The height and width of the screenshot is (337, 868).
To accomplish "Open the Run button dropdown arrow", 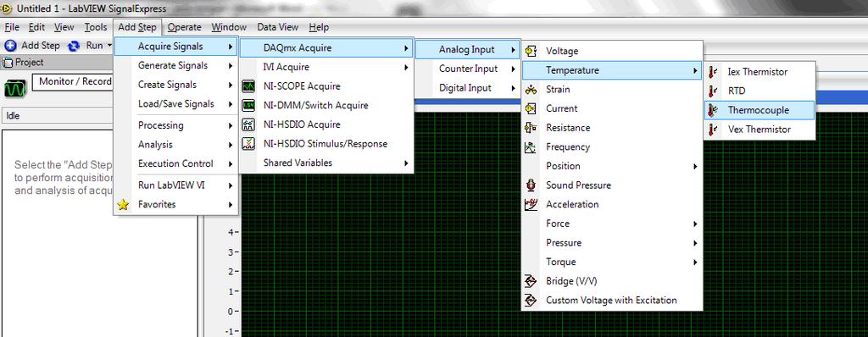I will pyautogui.click(x=109, y=46).
